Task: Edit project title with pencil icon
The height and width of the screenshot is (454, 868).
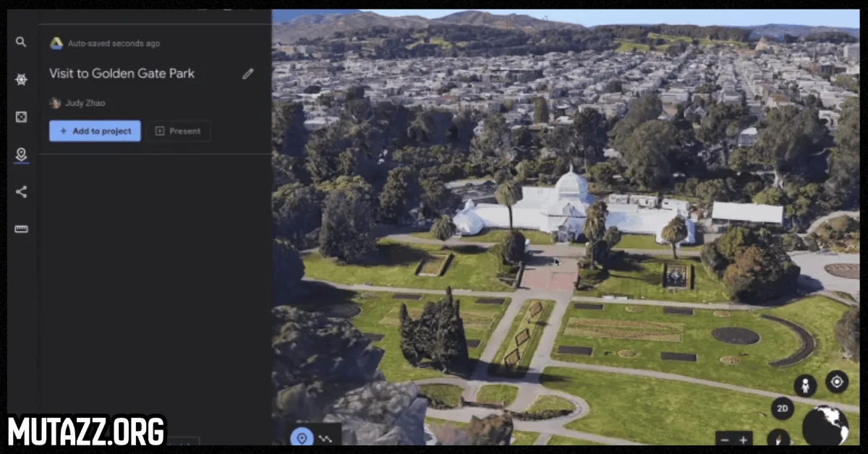Action: point(248,74)
